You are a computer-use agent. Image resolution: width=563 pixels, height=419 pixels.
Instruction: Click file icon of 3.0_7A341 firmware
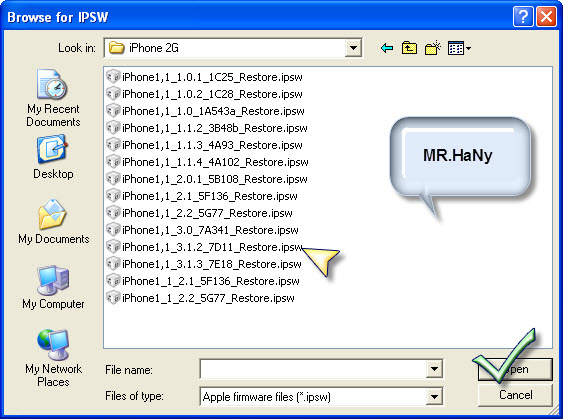tap(113, 229)
